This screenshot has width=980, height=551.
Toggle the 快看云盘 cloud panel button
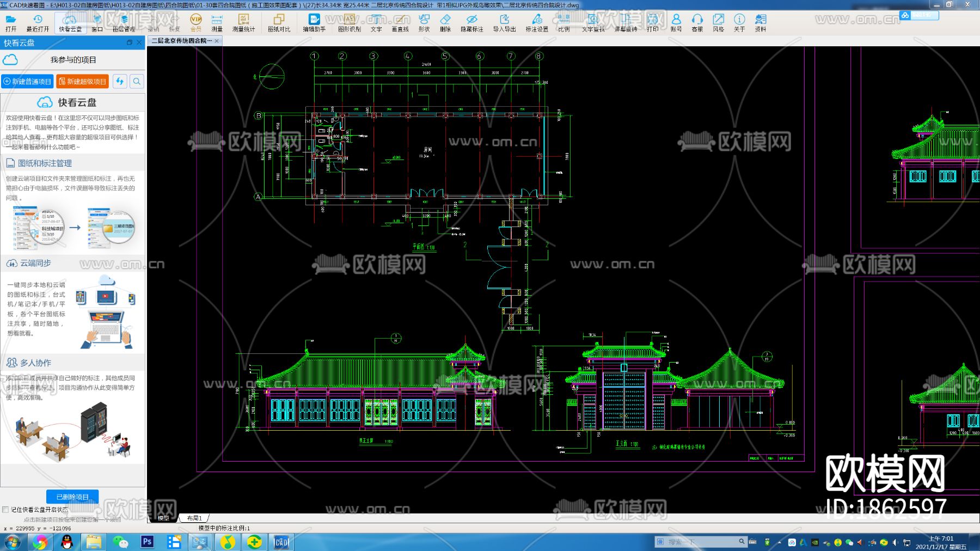point(70,23)
